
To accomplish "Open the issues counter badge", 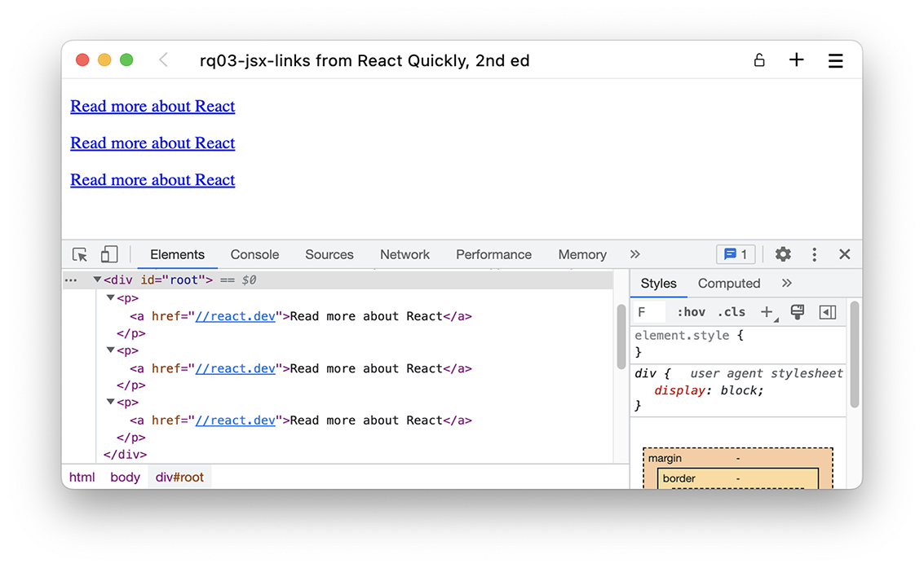I will click(736, 254).
